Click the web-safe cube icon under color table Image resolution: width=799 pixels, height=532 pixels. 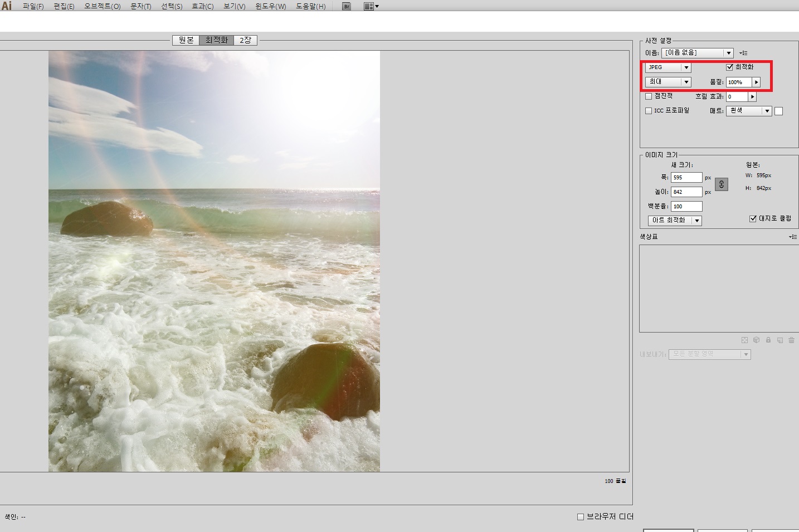[x=756, y=340]
